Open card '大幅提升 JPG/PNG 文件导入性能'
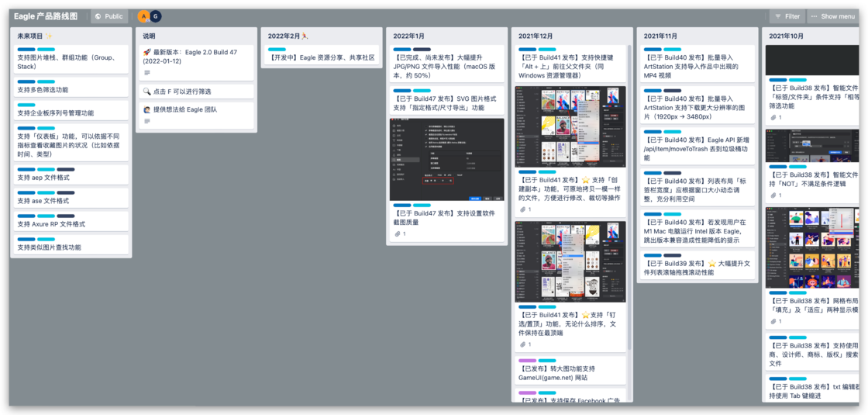868x415 pixels. tap(446, 64)
